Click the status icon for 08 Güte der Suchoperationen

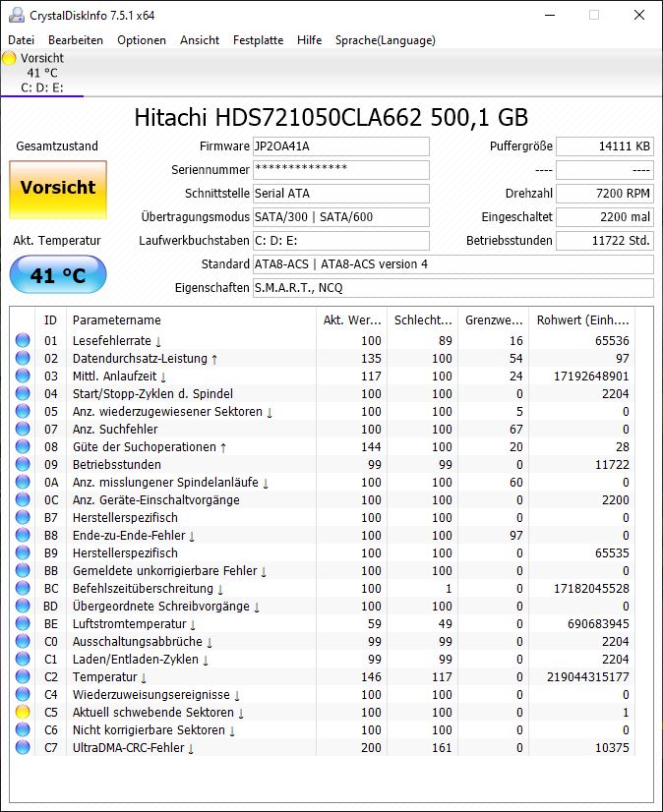coord(23,446)
